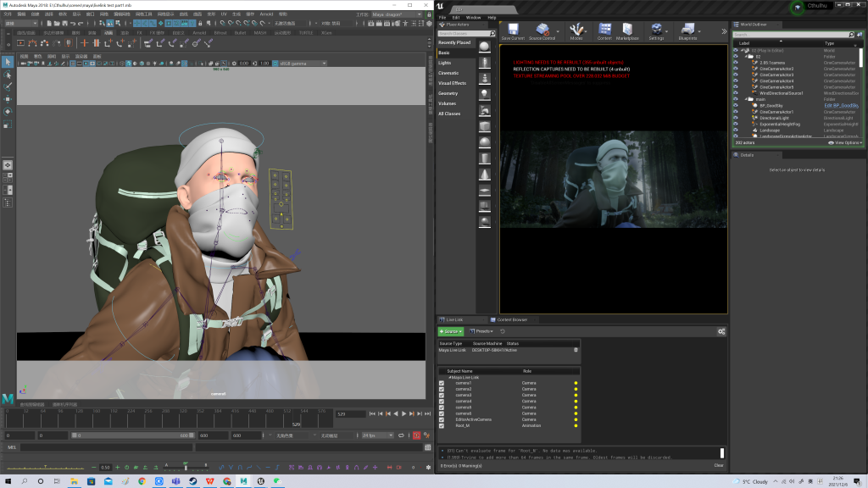The height and width of the screenshot is (488, 868).
Task: Toggle Maya auto keyframe red button
Action: (x=416, y=435)
